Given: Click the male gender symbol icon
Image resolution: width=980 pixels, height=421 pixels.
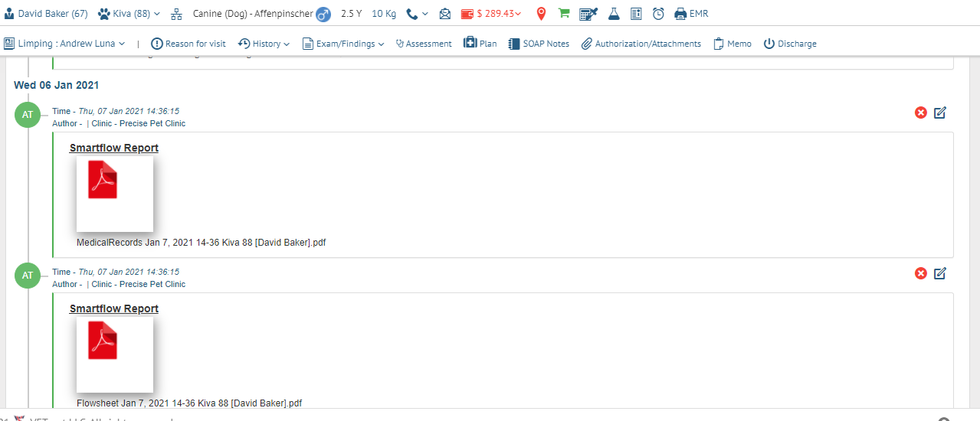Looking at the screenshot, I should tap(323, 14).
